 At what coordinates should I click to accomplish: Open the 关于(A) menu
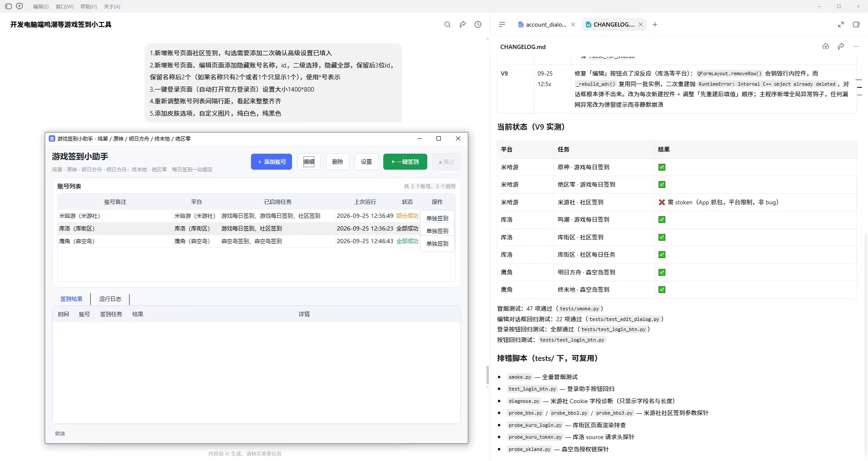click(x=112, y=6)
